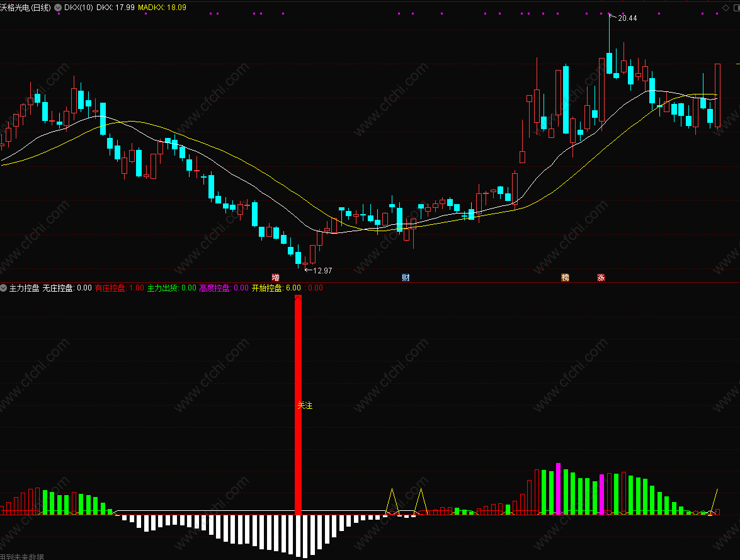Click the DKX: 17.99 value
Image resolution: width=740 pixels, height=560 pixels.
click(x=115, y=8)
